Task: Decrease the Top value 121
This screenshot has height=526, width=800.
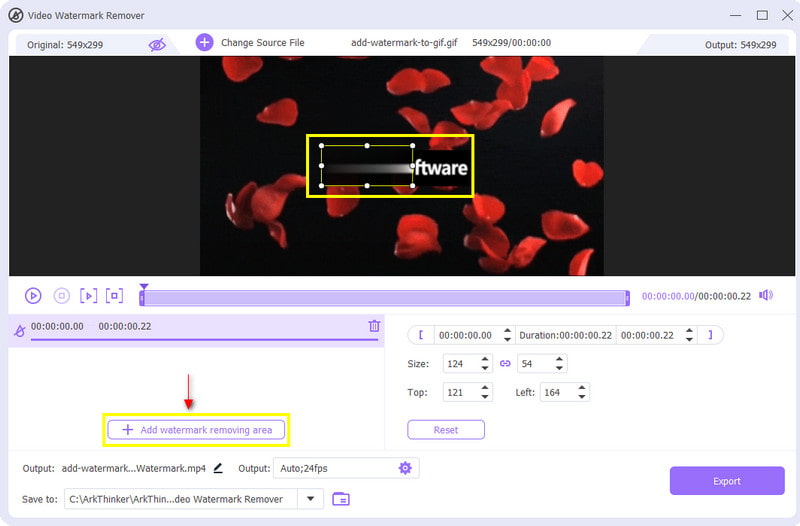Action: click(x=485, y=397)
